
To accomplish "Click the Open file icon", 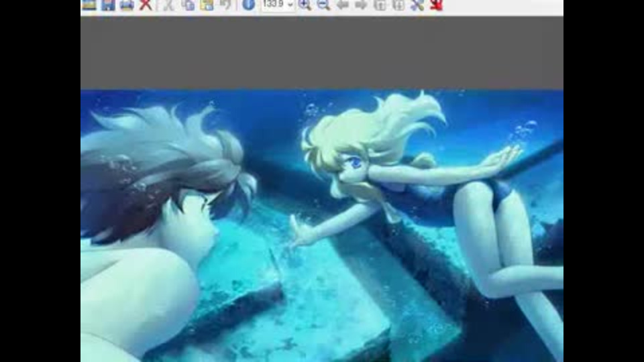I will tap(89, 5).
